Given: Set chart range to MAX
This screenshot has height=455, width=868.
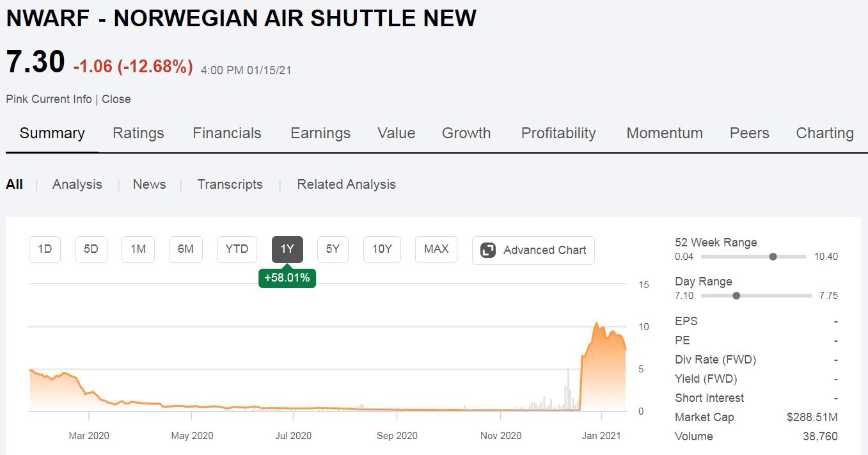Looking at the screenshot, I should [436, 250].
